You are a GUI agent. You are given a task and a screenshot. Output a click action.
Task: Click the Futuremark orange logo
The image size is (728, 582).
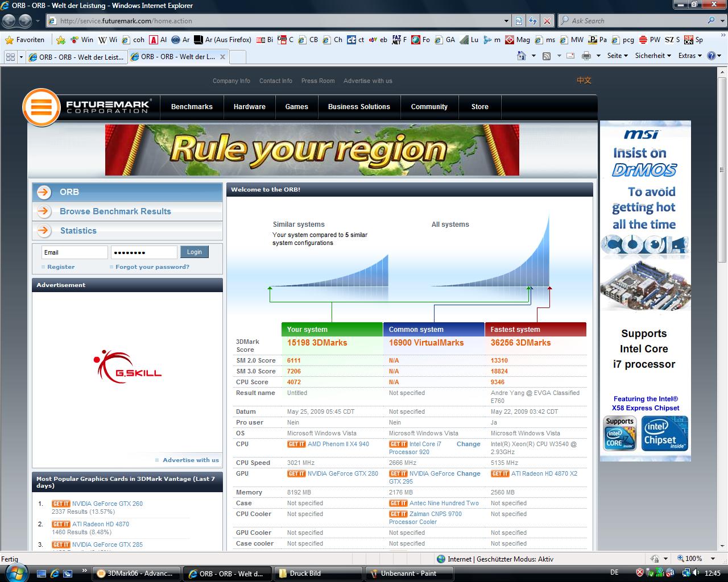pyautogui.click(x=42, y=107)
